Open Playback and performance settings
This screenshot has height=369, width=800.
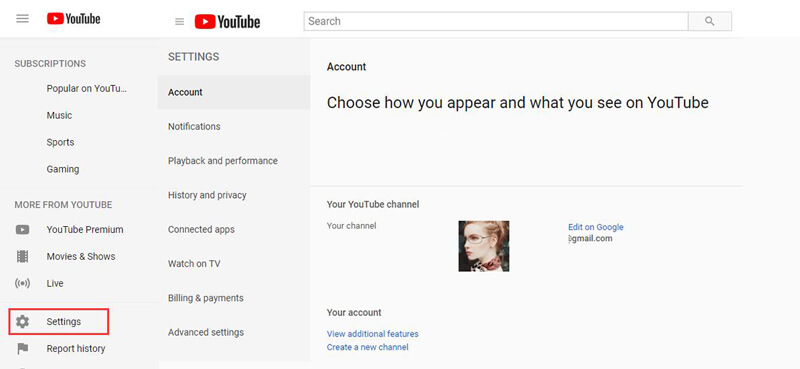tap(223, 161)
